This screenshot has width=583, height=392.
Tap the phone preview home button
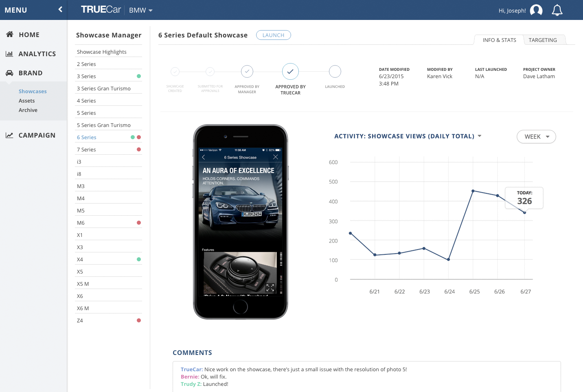click(x=240, y=307)
